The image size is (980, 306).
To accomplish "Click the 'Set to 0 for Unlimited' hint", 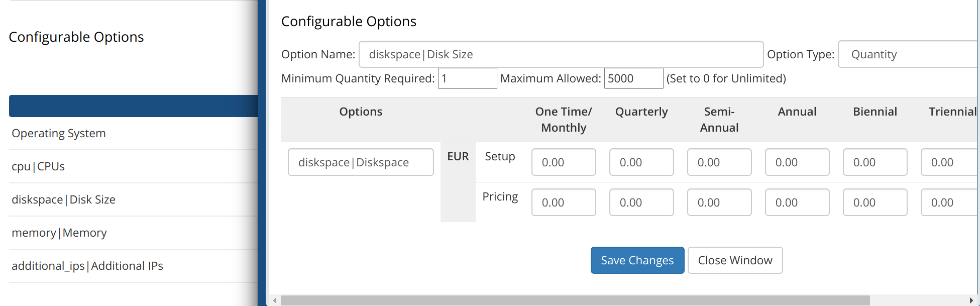I will (x=726, y=78).
